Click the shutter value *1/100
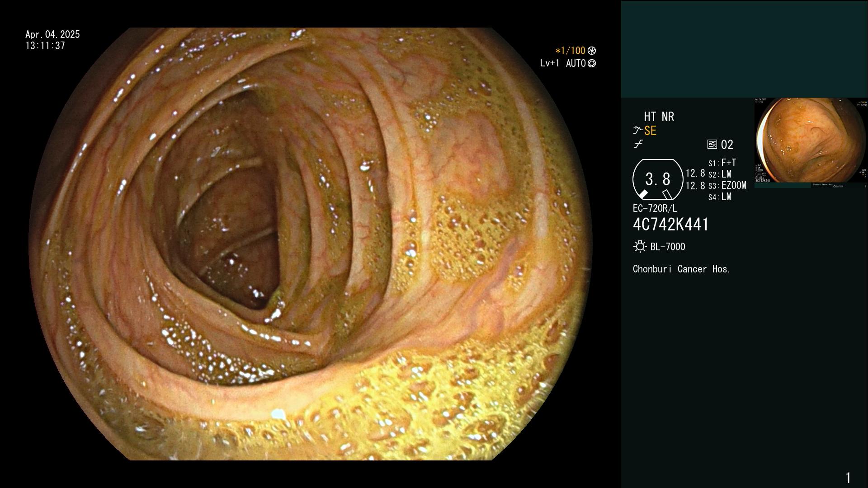 [x=571, y=51]
